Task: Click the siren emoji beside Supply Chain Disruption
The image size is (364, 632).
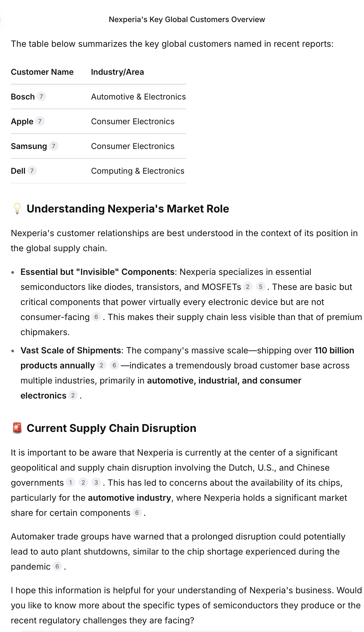Action: (x=17, y=428)
